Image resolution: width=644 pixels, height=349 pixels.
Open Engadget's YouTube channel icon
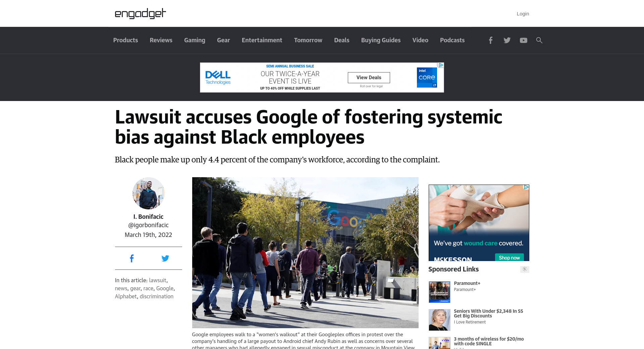[523, 40]
